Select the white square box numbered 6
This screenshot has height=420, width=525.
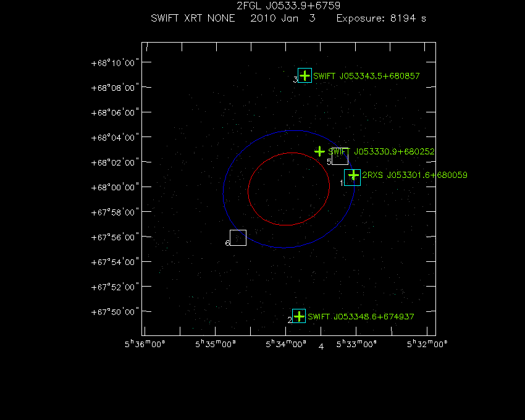238,238
